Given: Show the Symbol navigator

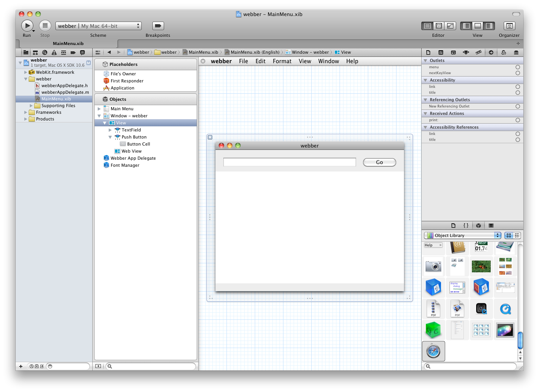Looking at the screenshot, I should tap(35, 52).
